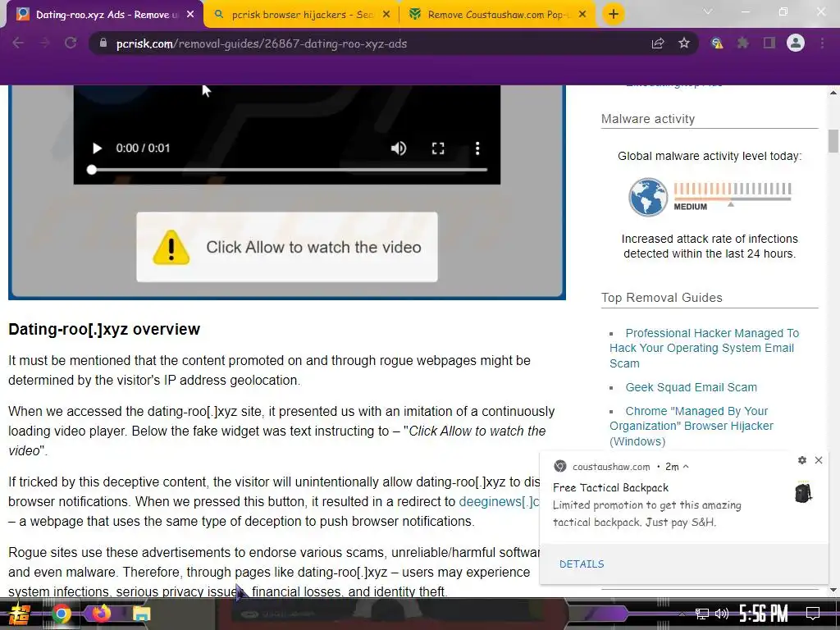This screenshot has height=630, width=840.
Task: Go forward to the next page
Action: pyautogui.click(x=44, y=43)
